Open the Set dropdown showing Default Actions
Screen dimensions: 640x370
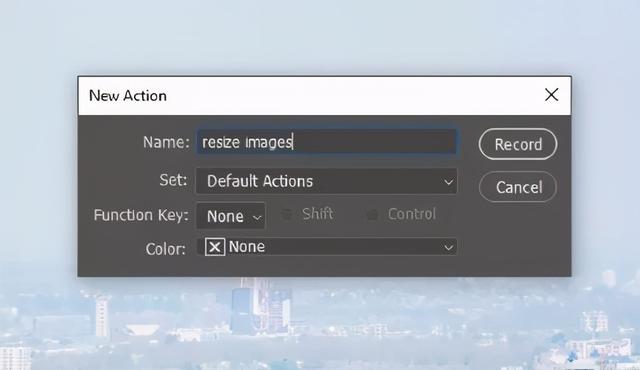click(326, 181)
